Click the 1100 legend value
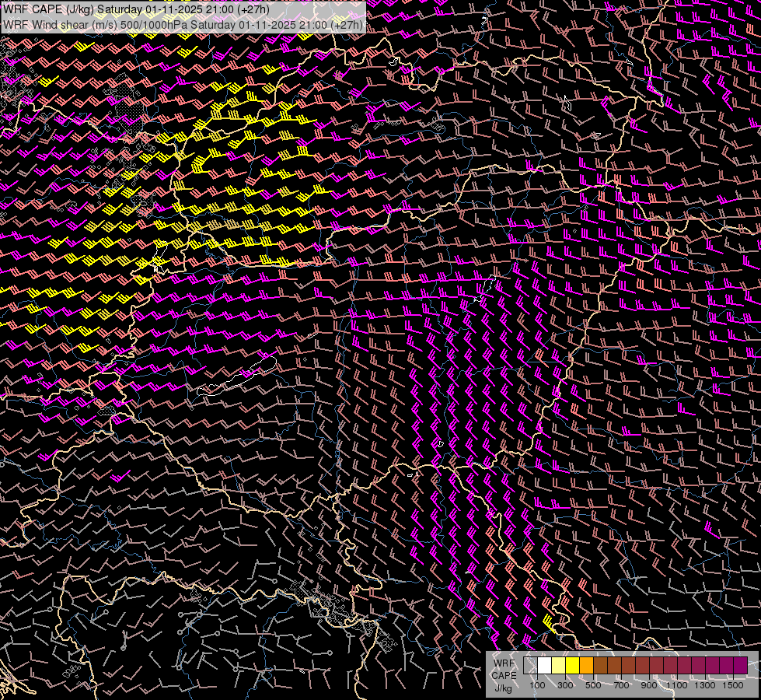 (677, 685)
